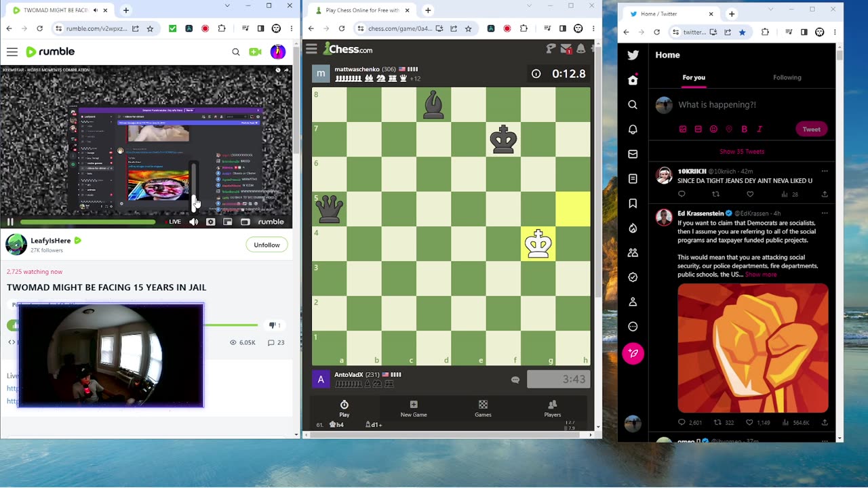Image resolution: width=868 pixels, height=488 pixels.
Task: Retweet the Ed Krassenstein tweet
Action: 718,422
